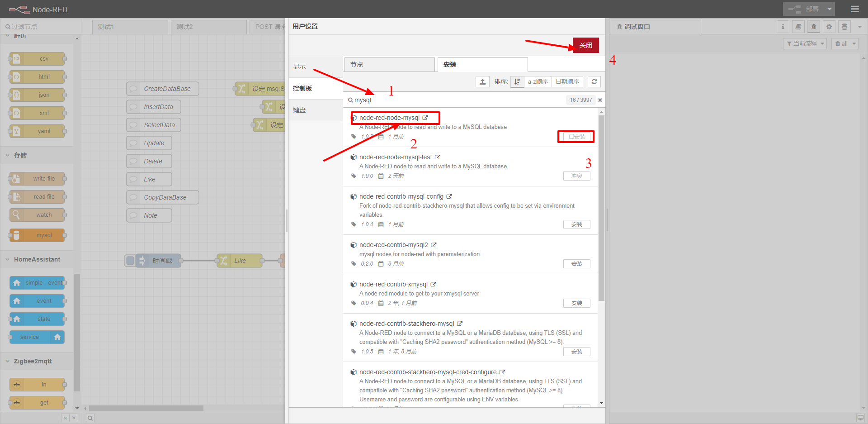Switch to the 节点 tab
Screen dimensions: 868x424
[389, 64]
